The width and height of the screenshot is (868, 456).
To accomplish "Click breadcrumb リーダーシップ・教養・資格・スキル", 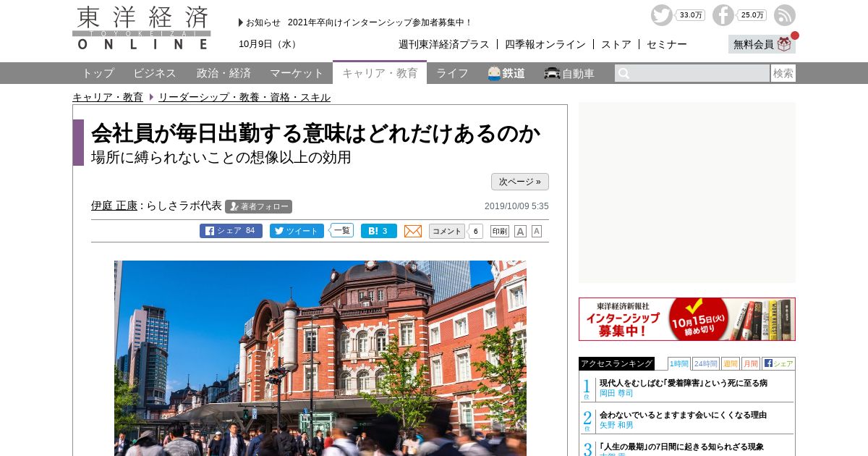I will coord(244,97).
